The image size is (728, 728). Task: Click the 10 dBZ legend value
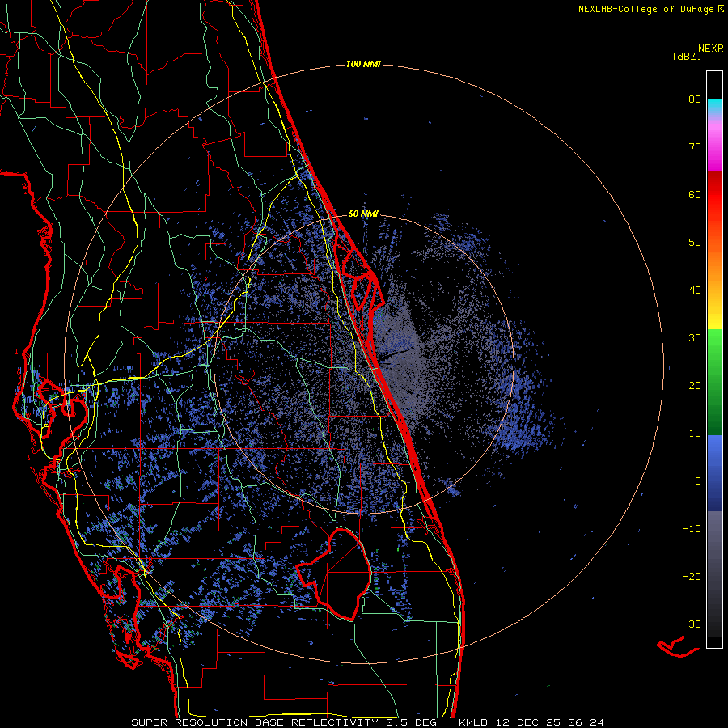click(x=695, y=434)
